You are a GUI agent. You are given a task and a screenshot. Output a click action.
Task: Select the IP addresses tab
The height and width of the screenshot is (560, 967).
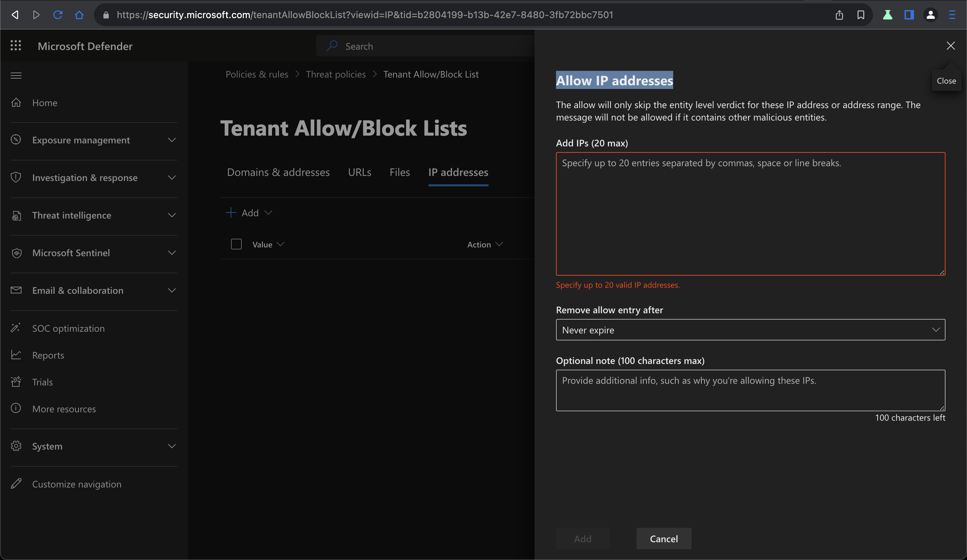(458, 172)
